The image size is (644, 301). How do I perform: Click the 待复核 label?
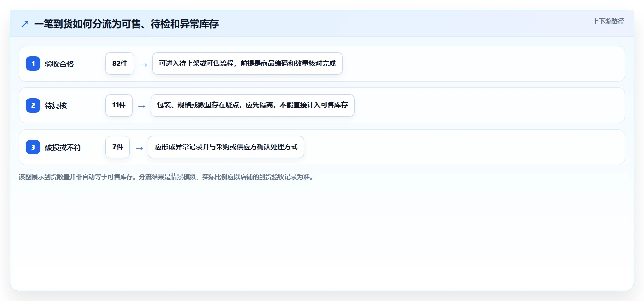pyautogui.click(x=56, y=105)
